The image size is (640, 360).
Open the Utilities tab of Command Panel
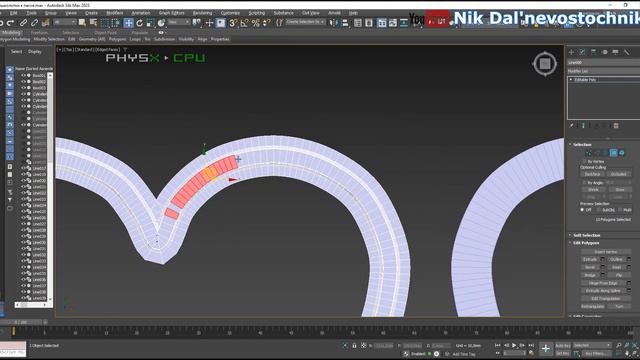(627, 52)
